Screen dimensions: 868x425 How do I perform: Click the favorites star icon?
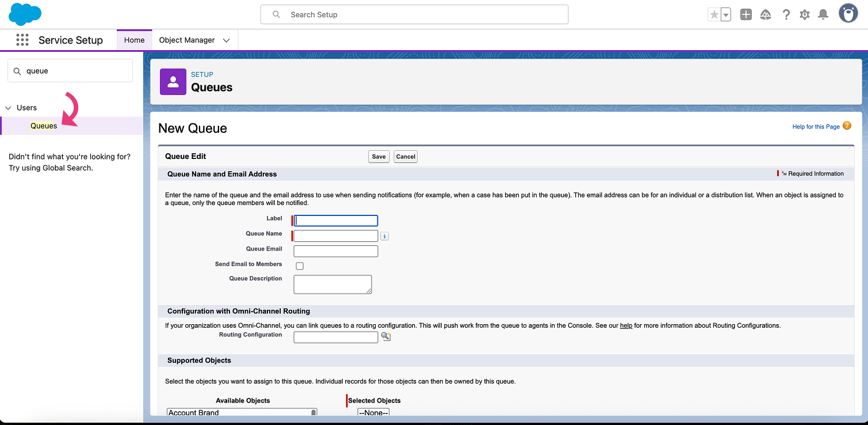coord(714,15)
